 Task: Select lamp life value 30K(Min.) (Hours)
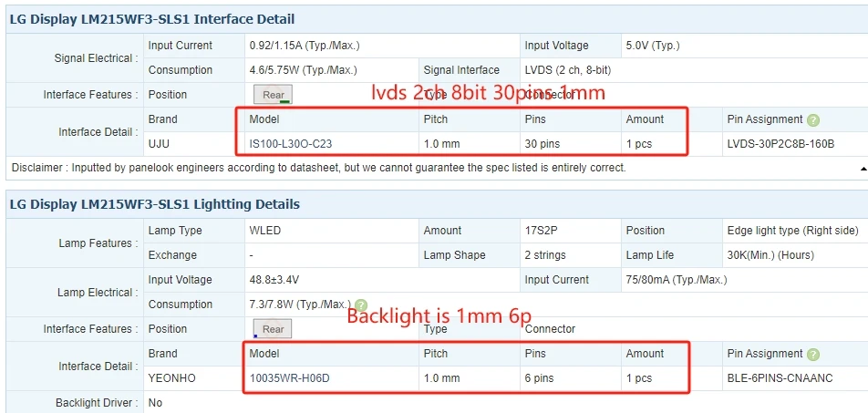tap(770, 255)
